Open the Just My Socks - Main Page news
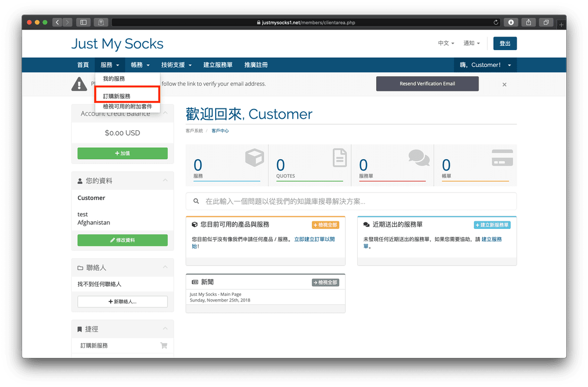The height and width of the screenshot is (387, 588). point(216,294)
